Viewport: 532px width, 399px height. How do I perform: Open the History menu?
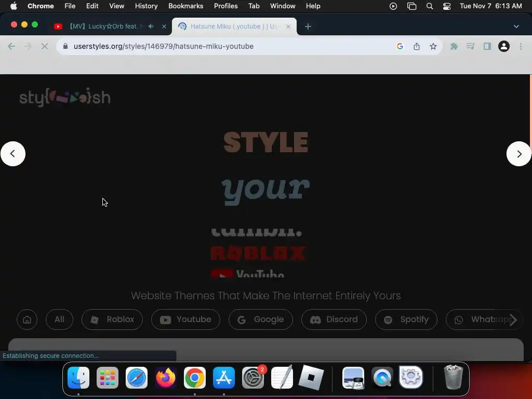[146, 6]
